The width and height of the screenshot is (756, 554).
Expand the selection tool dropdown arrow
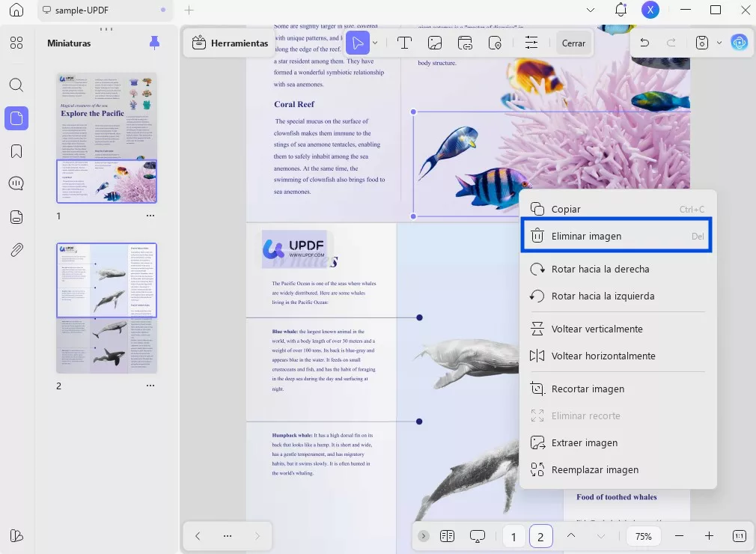click(x=375, y=43)
